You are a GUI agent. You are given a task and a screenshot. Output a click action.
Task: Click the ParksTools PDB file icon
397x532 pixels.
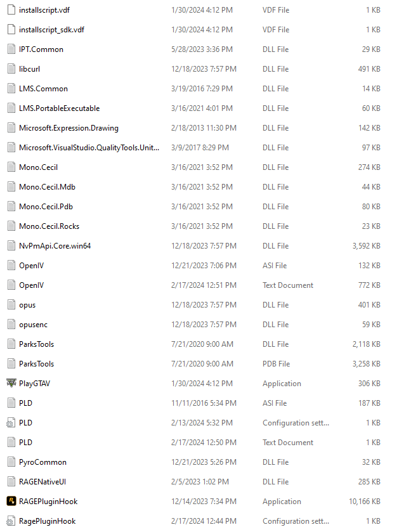coord(11,363)
